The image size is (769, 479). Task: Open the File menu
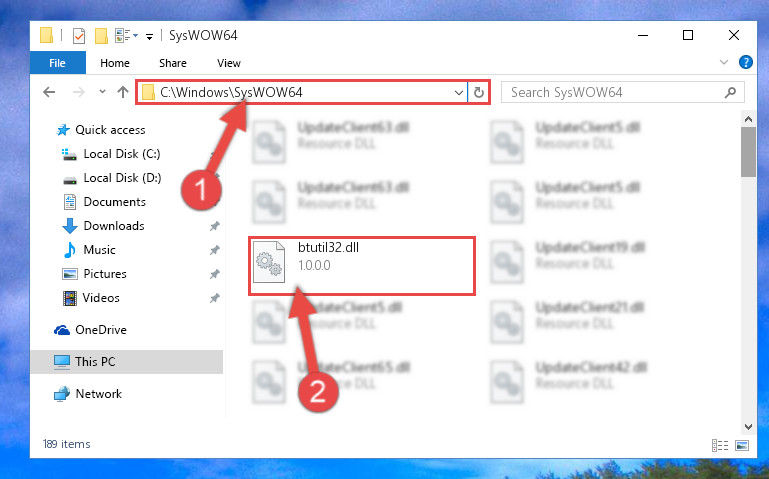click(57, 63)
